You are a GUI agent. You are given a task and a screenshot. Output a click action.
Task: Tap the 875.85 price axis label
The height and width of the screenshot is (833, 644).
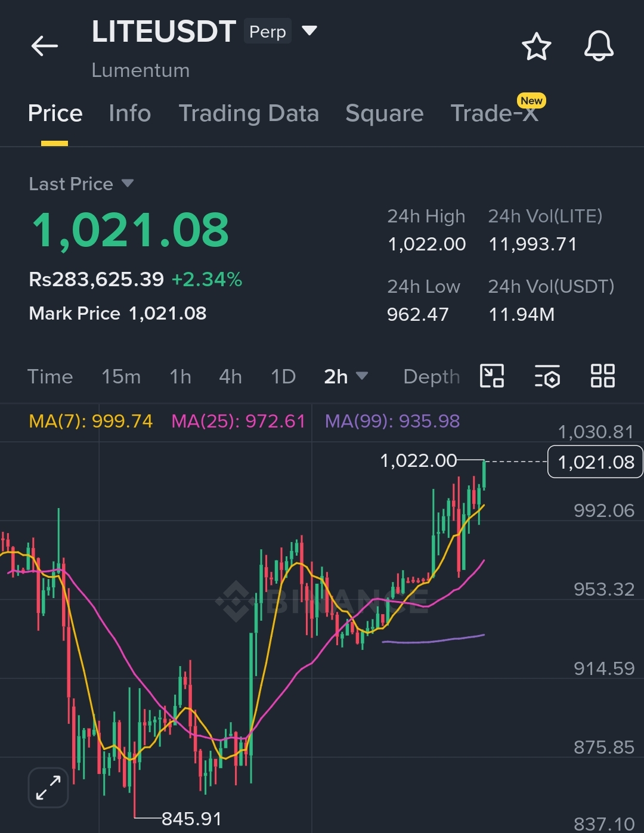pyautogui.click(x=604, y=747)
